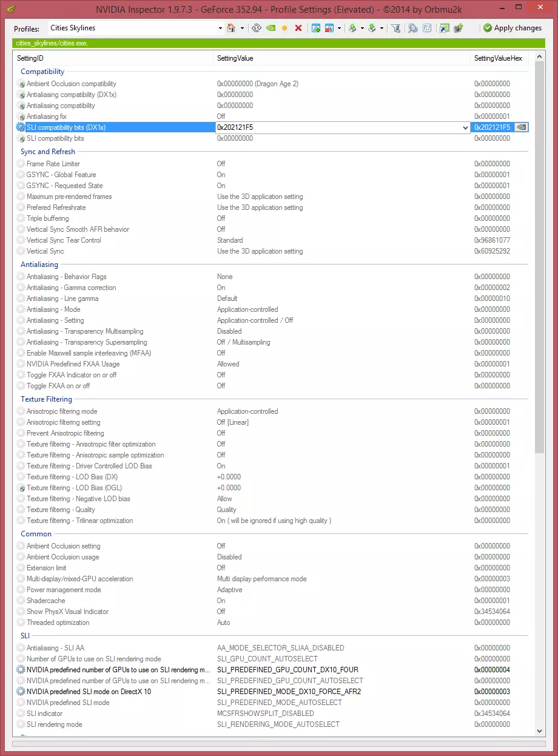The image size is (558, 756).
Task: Select the Enable Maxwell sample interleaving (MFAA) row
Action: coord(271,353)
